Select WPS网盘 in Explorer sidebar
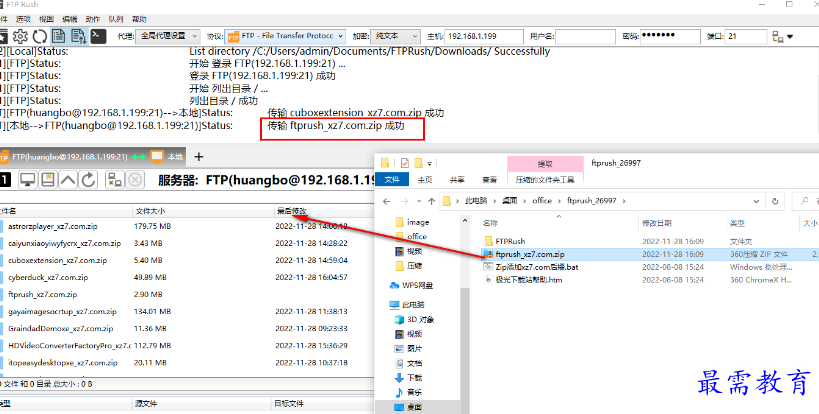The width and height of the screenshot is (819, 414). [x=412, y=286]
